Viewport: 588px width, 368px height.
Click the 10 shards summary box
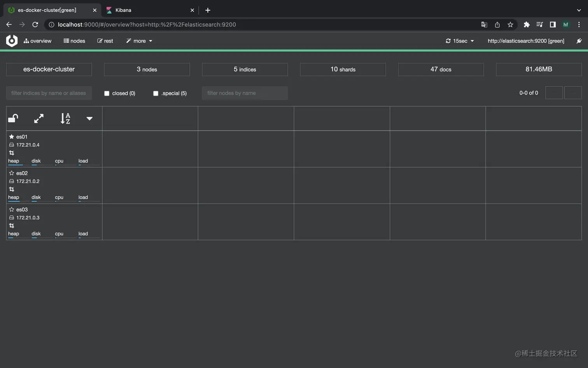pos(343,69)
